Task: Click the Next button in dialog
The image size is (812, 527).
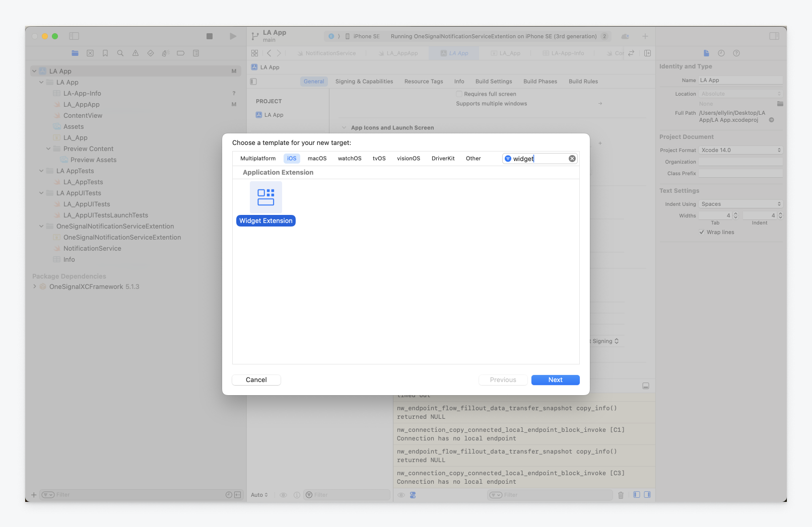Action: [556, 380]
